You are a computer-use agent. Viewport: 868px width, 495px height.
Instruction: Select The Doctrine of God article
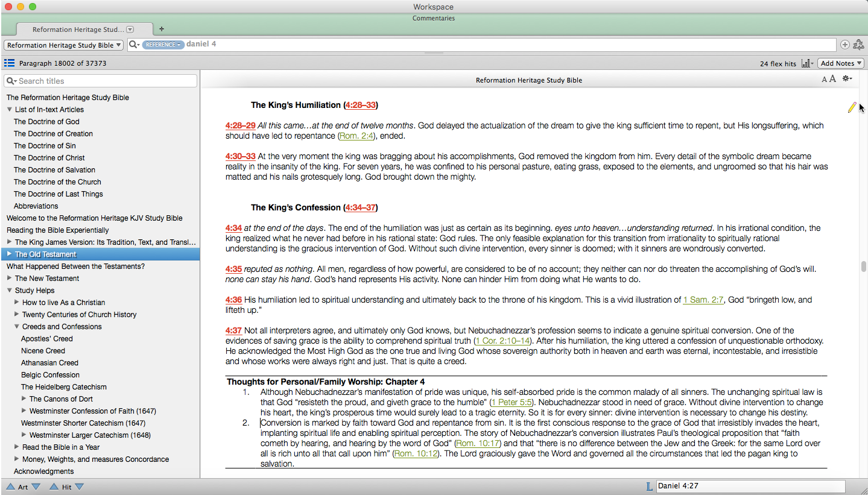[x=46, y=122]
